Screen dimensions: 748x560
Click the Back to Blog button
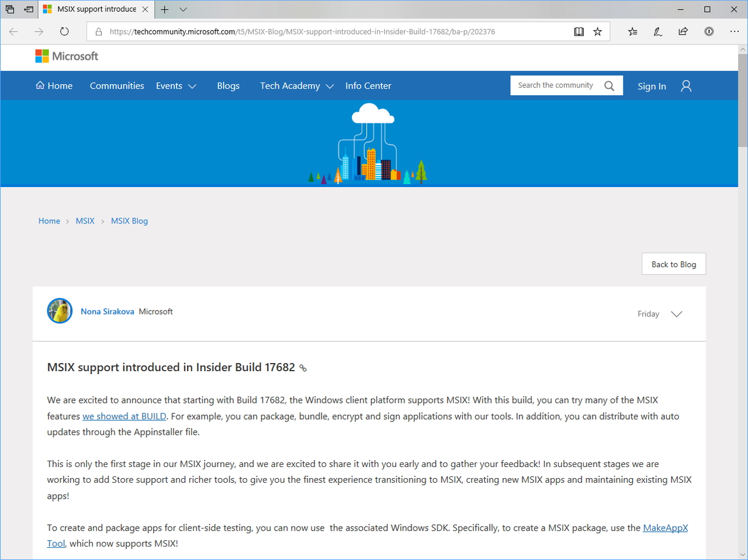click(673, 264)
